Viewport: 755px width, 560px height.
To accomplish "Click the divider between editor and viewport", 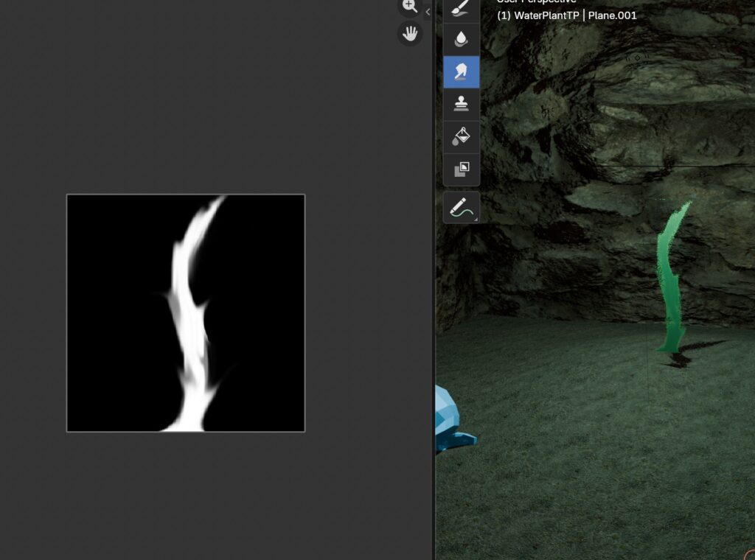I will click(434, 295).
